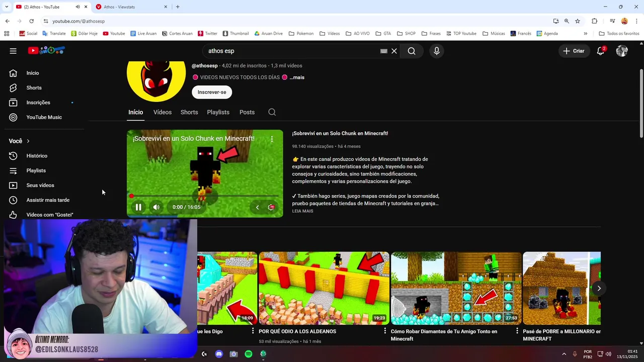The image size is (644, 362).
Task: Clear the search text with the X icon
Action: pyautogui.click(x=394, y=51)
